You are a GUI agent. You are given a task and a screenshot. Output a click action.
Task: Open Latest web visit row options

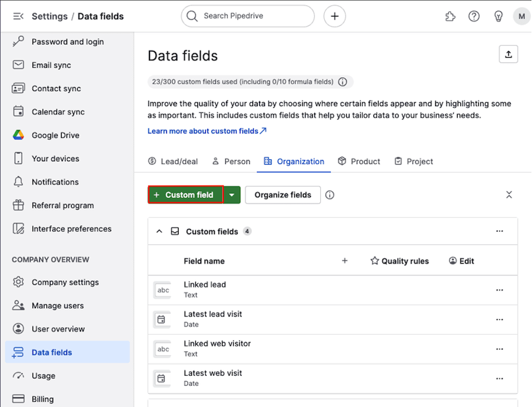500,379
